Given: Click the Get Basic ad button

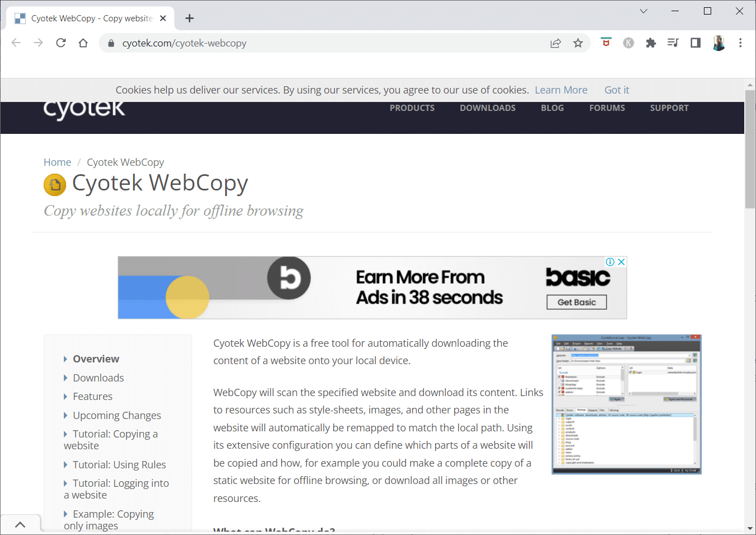Looking at the screenshot, I should click(577, 302).
